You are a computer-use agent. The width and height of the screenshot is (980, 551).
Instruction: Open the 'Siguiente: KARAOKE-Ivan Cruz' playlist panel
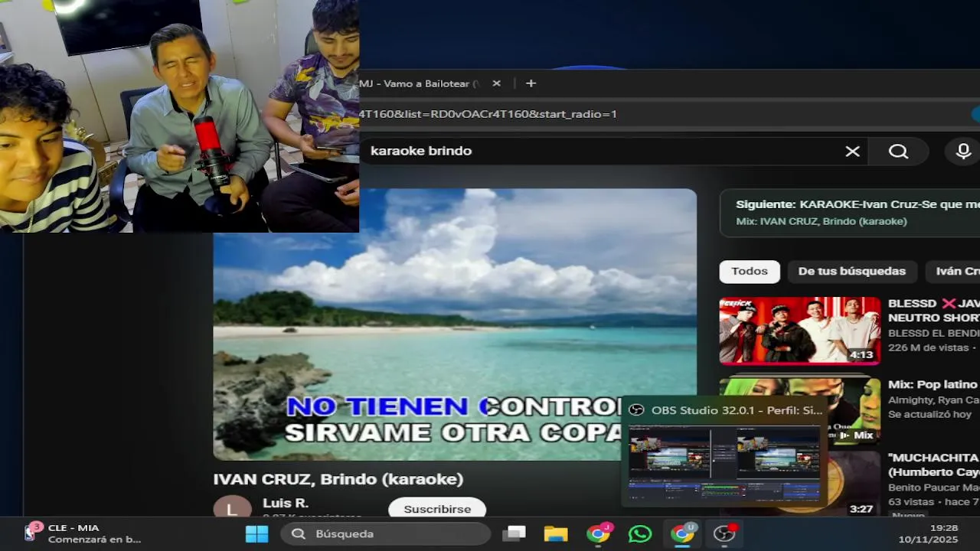[850, 213]
